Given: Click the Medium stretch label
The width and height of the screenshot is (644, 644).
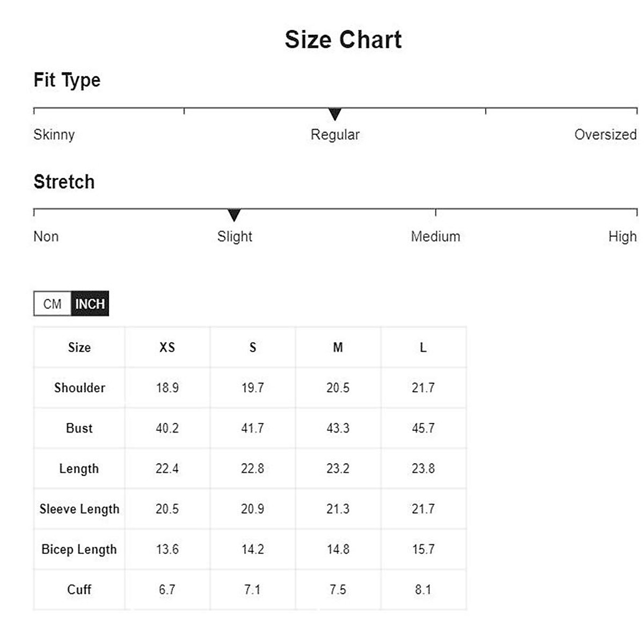Looking at the screenshot, I should [x=435, y=236].
